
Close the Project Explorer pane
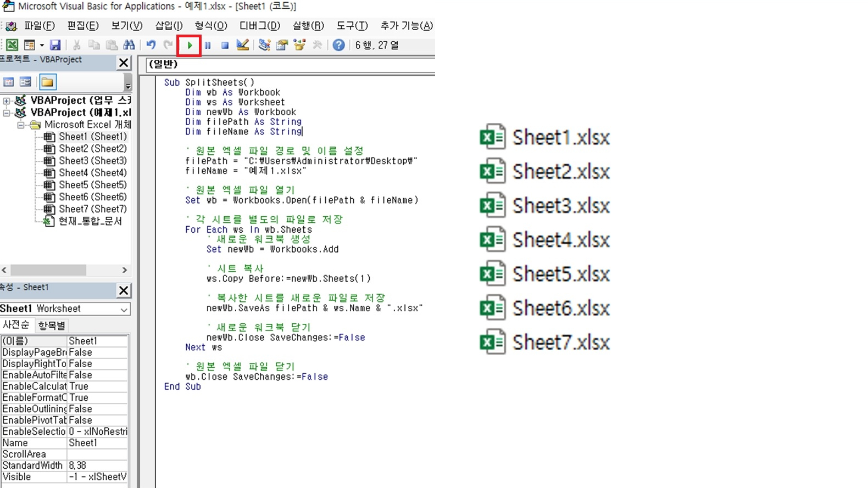point(124,63)
